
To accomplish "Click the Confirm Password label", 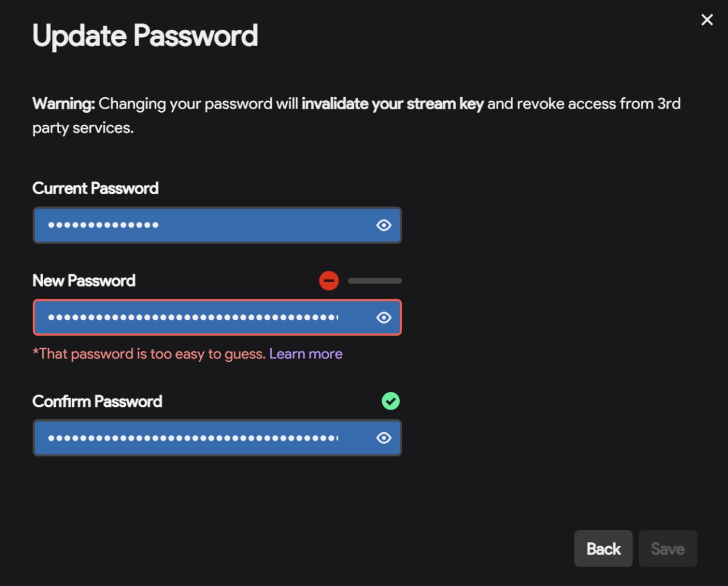I will 97,401.
